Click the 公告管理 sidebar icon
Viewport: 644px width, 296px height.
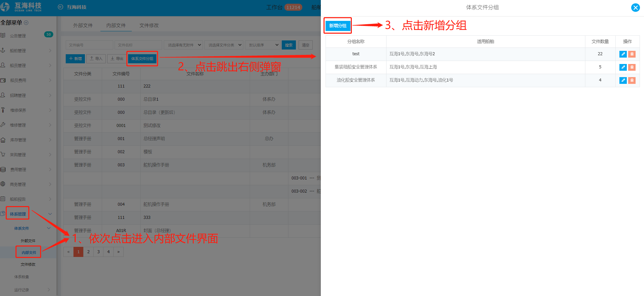(3, 35)
